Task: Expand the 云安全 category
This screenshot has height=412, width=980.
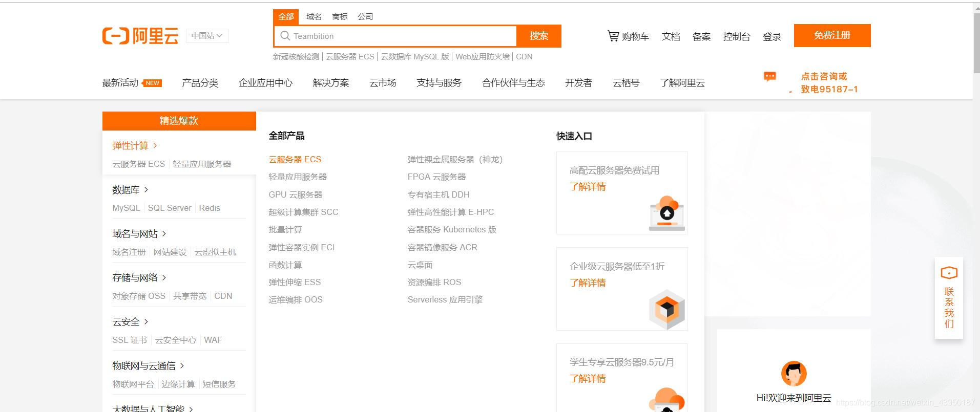Action: (x=130, y=322)
